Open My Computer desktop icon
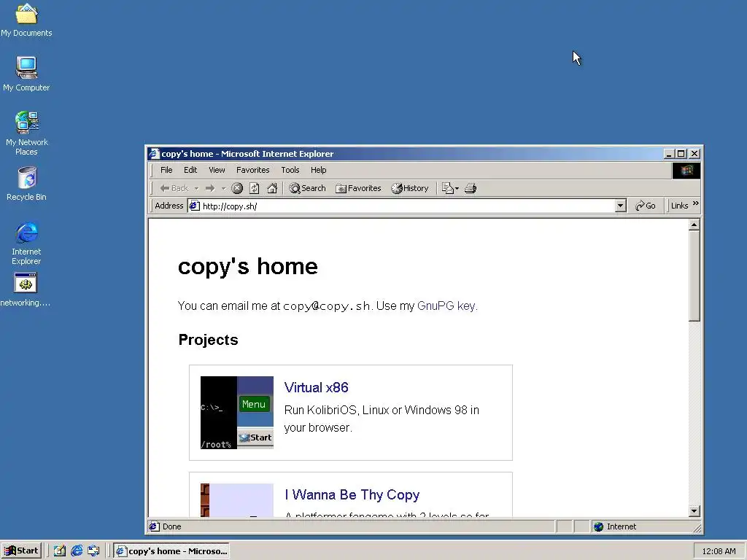The image size is (747, 560). point(26,74)
